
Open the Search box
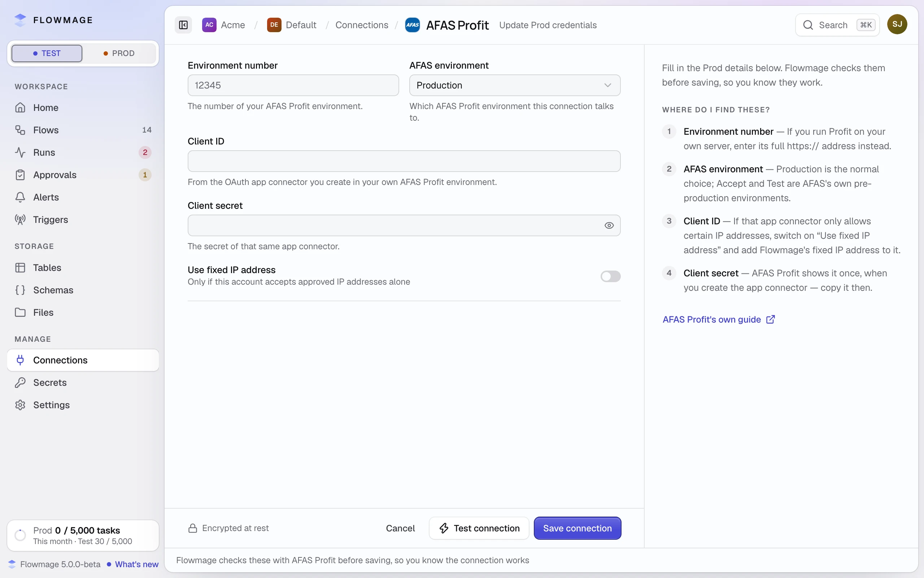pyautogui.click(x=837, y=25)
